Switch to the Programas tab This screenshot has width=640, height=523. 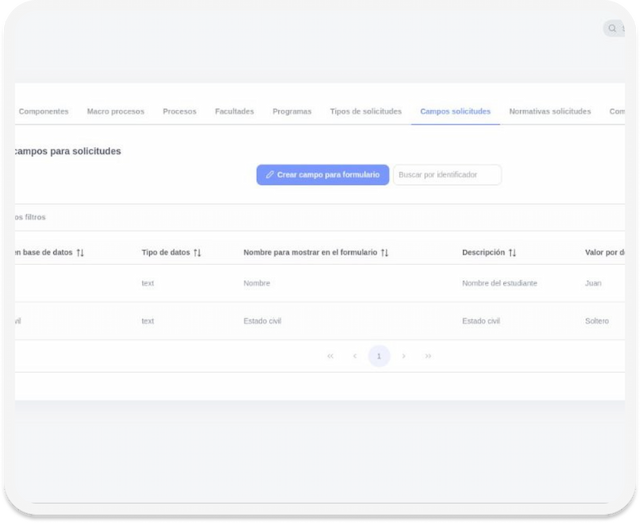tap(292, 112)
